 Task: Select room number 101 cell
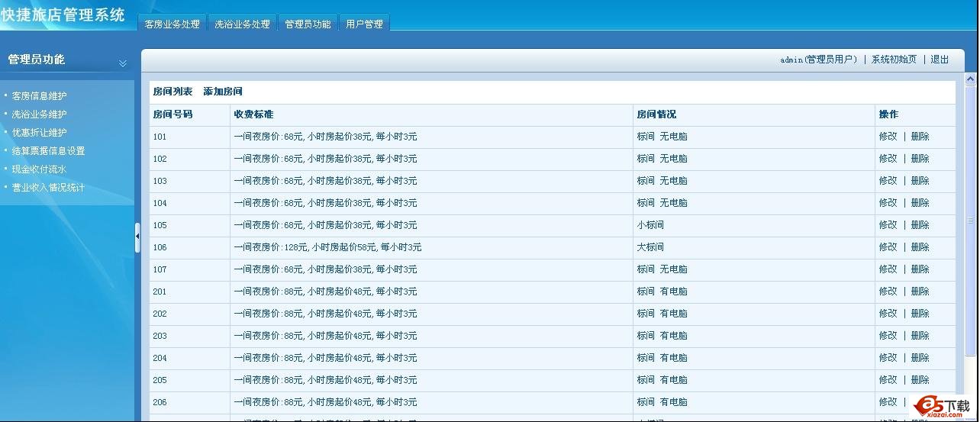[189, 137]
